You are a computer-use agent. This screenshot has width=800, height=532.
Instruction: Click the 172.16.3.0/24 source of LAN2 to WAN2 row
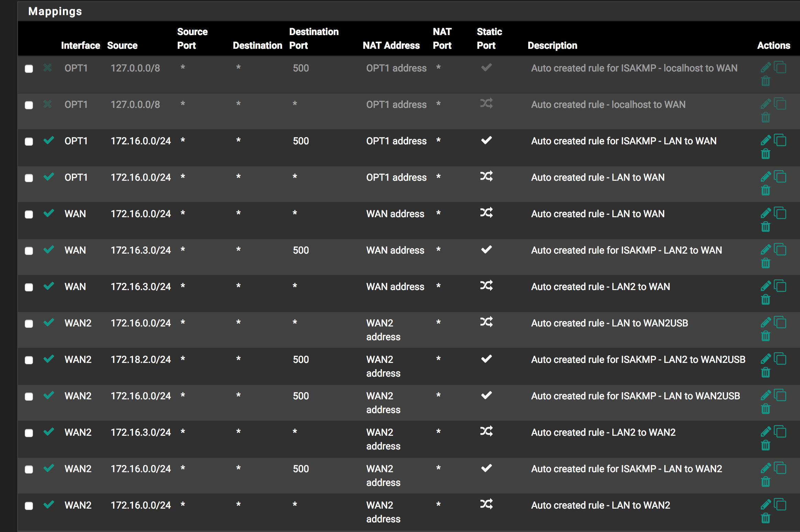click(141, 432)
